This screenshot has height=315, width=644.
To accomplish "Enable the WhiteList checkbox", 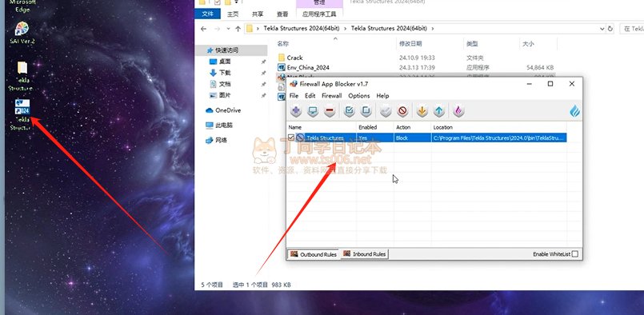I will point(575,254).
